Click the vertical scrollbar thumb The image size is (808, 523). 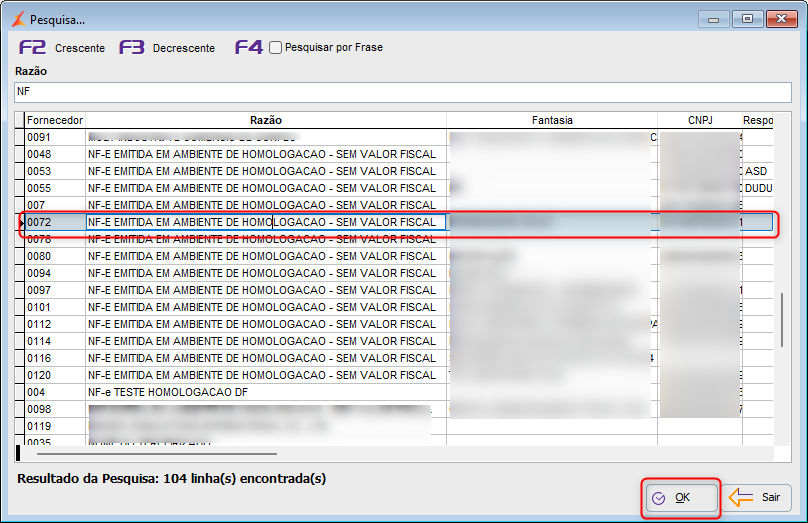click(782, 319)
